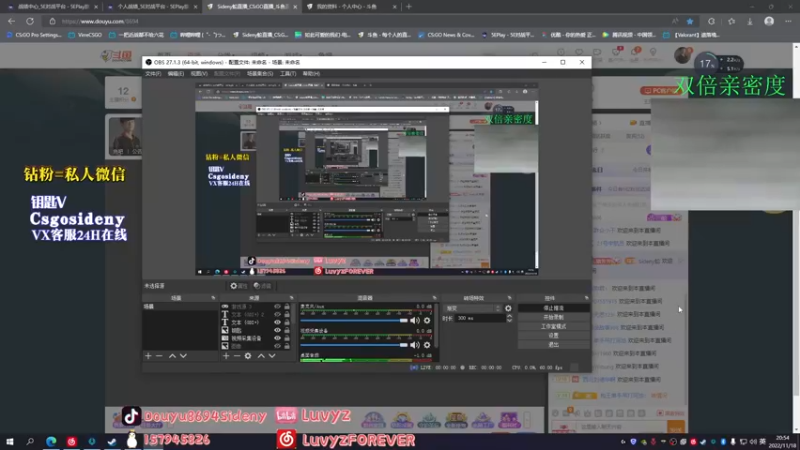Click browser favorites star icon
Image resolution: width=800 pixels, height=450 pixels.
tap(690, 21)
